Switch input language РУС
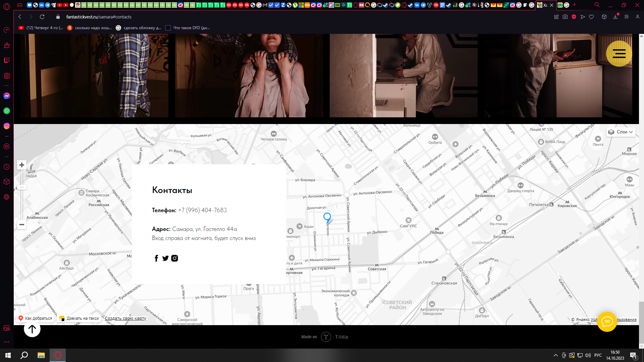 pos(598,355)
